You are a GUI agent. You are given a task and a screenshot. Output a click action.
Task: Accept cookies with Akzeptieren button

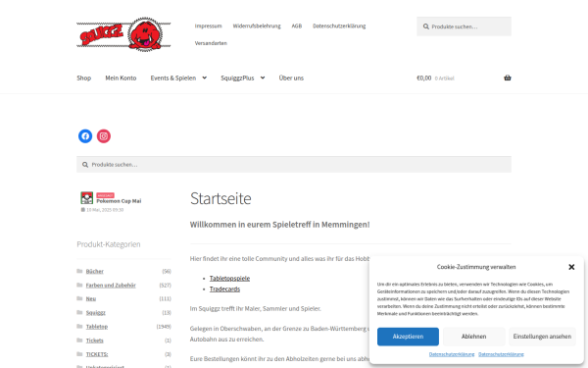408,337
